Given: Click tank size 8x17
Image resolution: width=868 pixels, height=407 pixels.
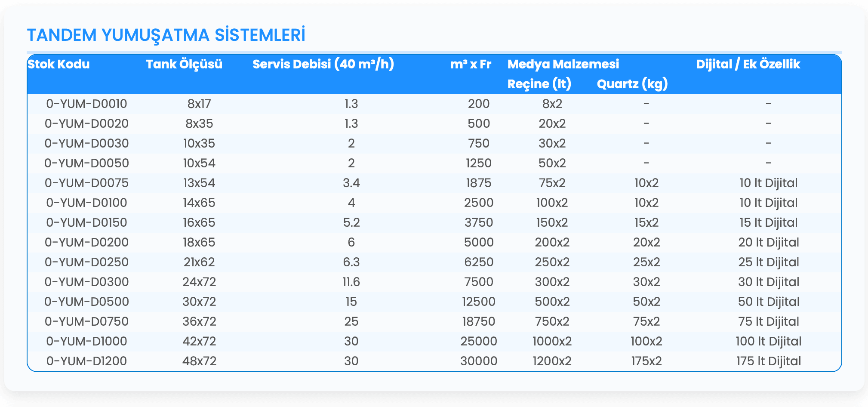Looking at the screenshot, I should click(199, 104).
